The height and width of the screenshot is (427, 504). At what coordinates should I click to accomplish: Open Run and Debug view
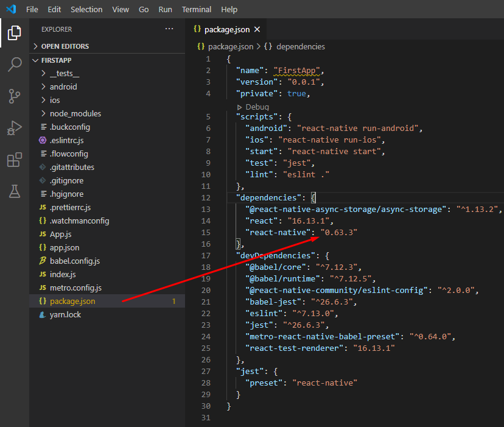15,128
